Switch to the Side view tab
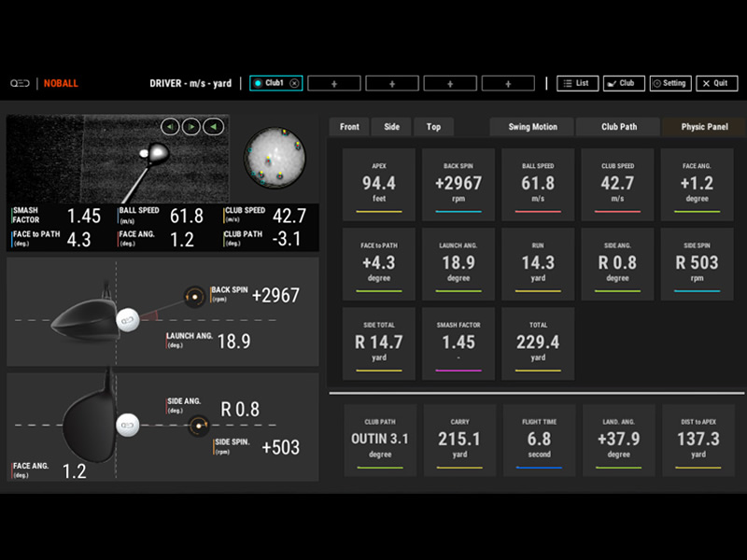Image resolution: width=747 pixels, height=560 pixels. 391,127
